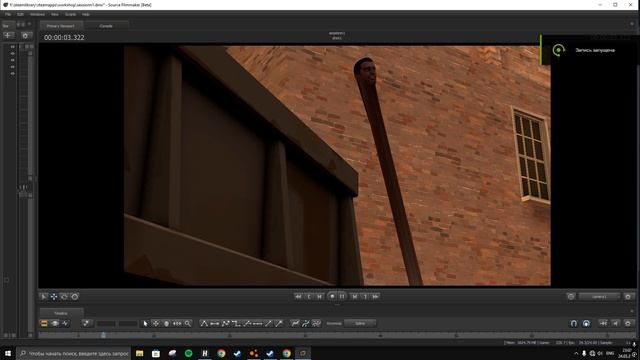Open Windows Start menu
The height and width of the screenshot is (360, 640).
pos(8,353)
